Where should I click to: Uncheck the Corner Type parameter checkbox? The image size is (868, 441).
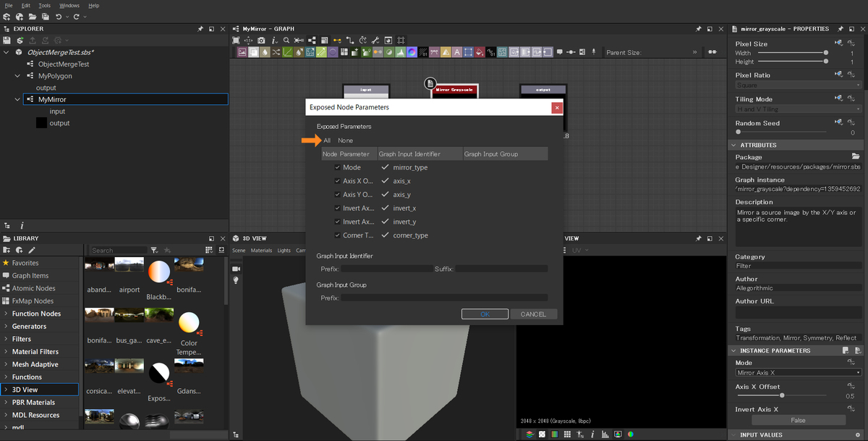338,235
